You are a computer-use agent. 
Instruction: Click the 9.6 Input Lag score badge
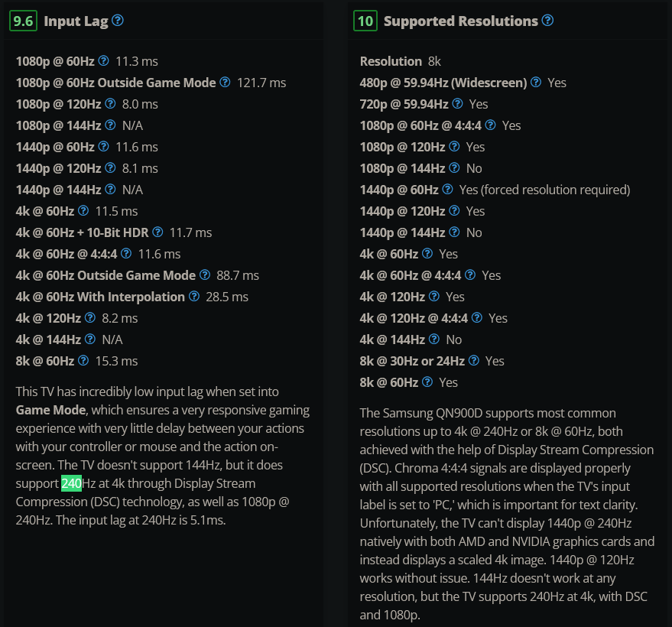(24, 21)
